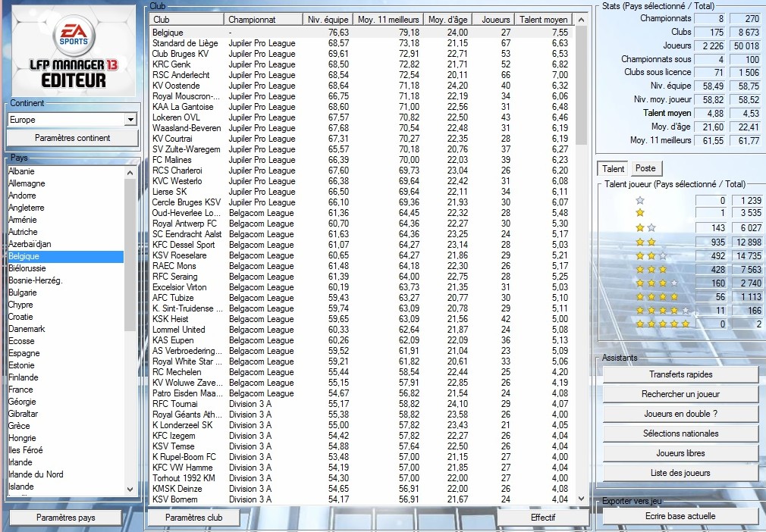Click the single gold star talent icon
Image resolution: width=766 pixels, height=532 pixels.
pos(640,213)
